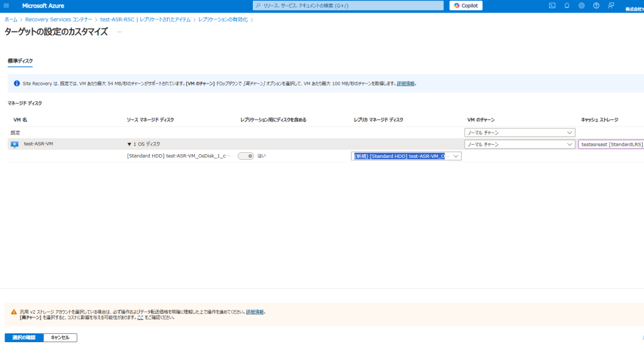Go to ホーム breadcrumb
This screenshot has height=344, width=644.
tap(11, 20)
